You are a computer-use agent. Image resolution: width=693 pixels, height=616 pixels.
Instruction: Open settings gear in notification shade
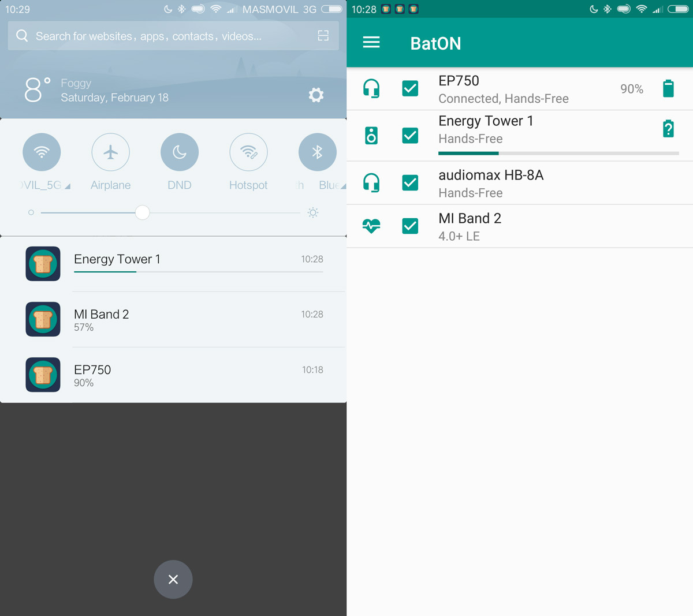[316, 95]
